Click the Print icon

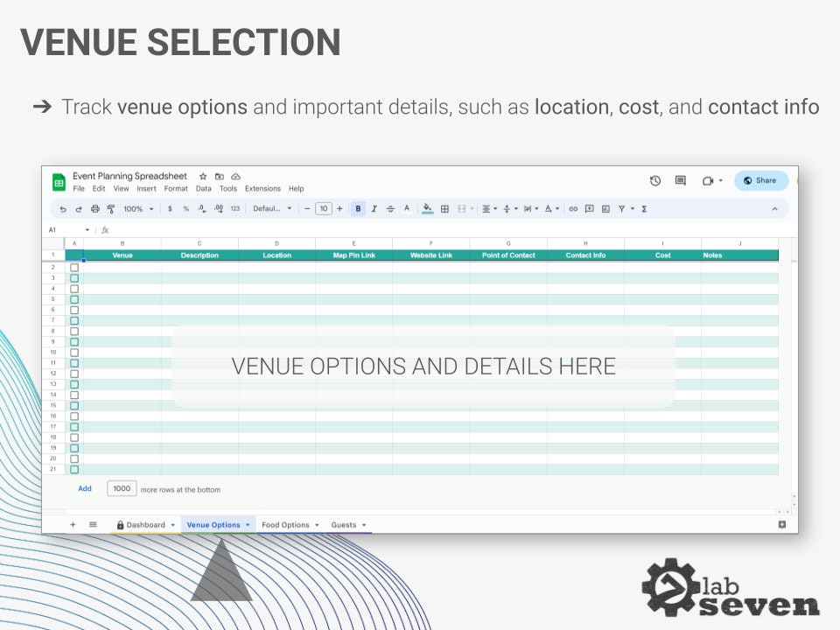94,209
